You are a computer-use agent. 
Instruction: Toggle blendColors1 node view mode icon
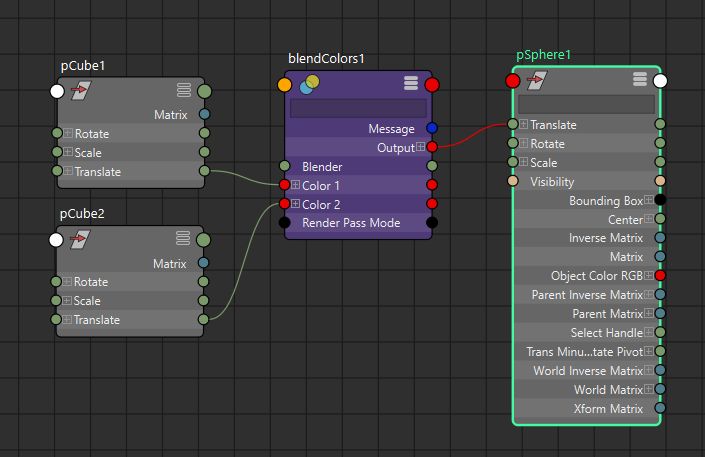pyautogui.click(x=411, y=83)
